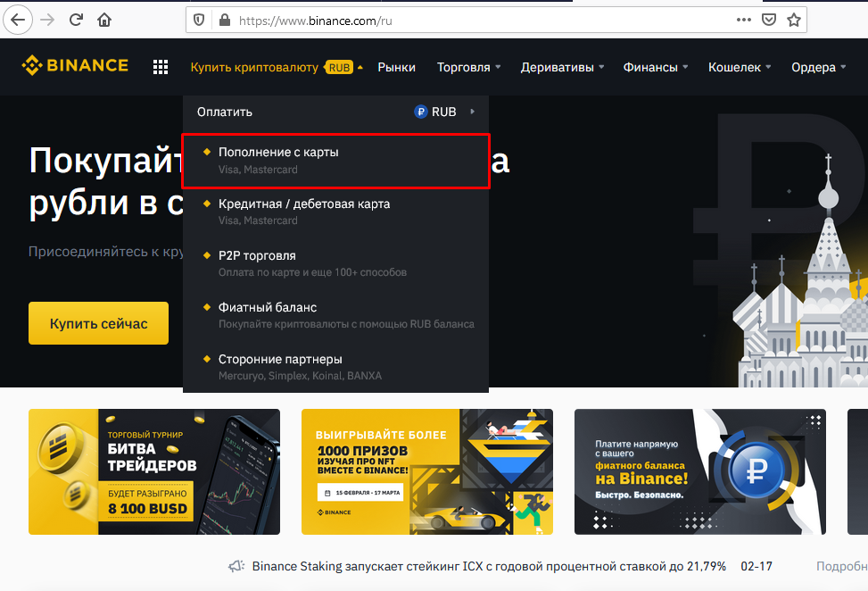Click the 02-17 announcement date
This screenshot has height=591, width=868.
(x=756, y=566)
